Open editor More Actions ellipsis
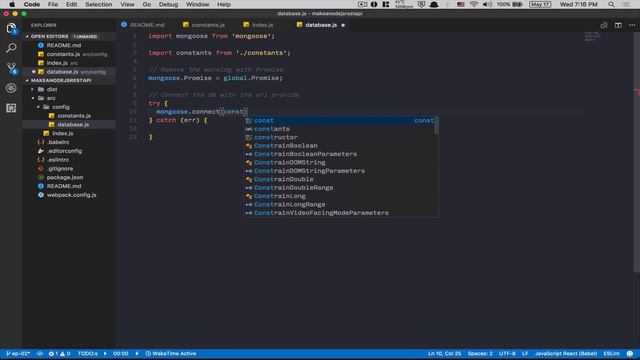Viewport: 640px width, 360px height. click(x=632, y=25)
